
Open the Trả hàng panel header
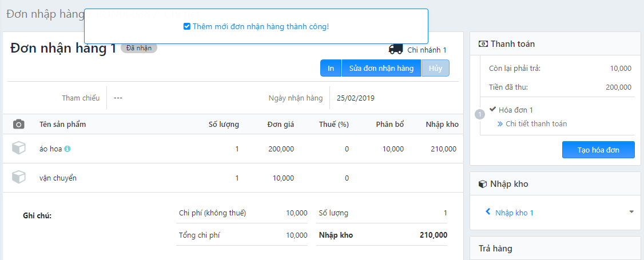pyautogui.click(x=495, y=249)
